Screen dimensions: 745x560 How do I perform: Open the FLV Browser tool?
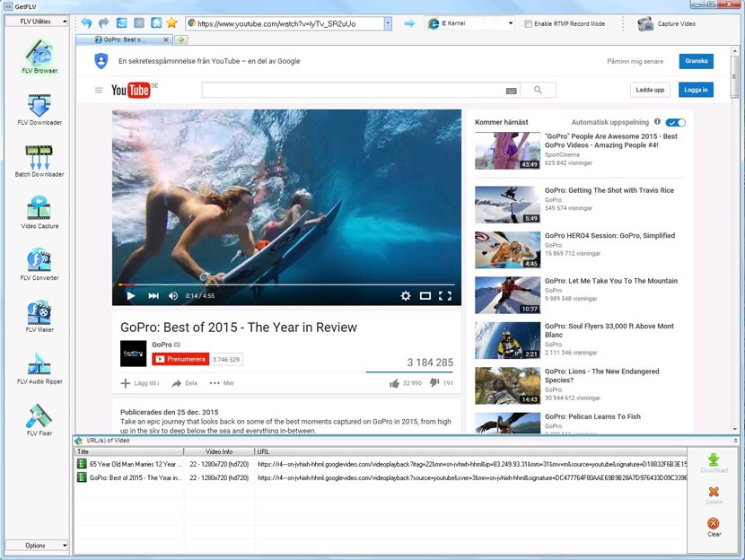[x=38, y=56]
